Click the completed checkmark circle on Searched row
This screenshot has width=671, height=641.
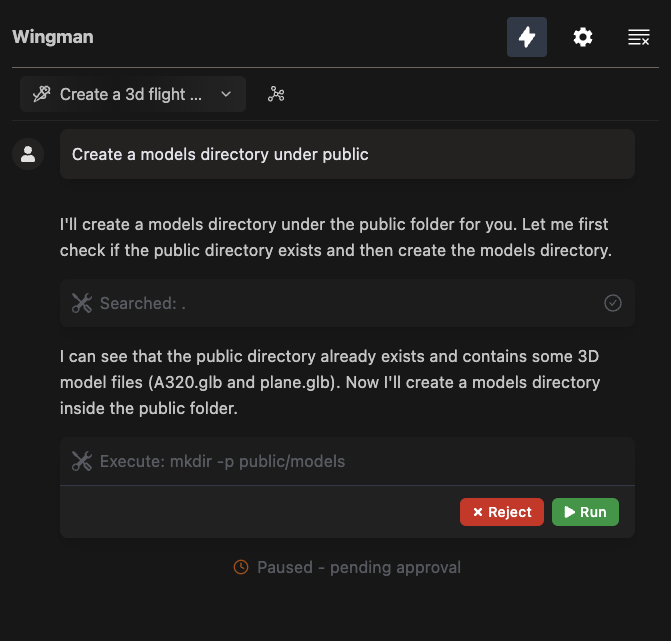(x=613, y=303)
